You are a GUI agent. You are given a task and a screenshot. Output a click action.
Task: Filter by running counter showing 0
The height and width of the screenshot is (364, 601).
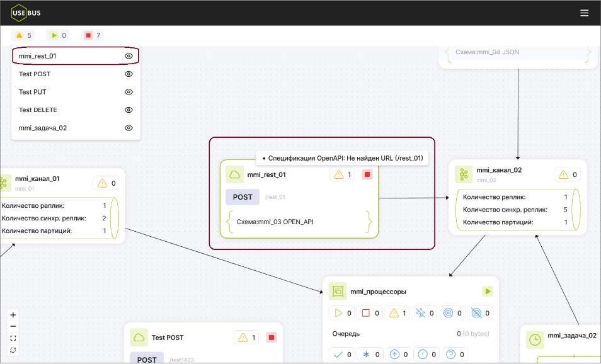[x=58, y=35]
